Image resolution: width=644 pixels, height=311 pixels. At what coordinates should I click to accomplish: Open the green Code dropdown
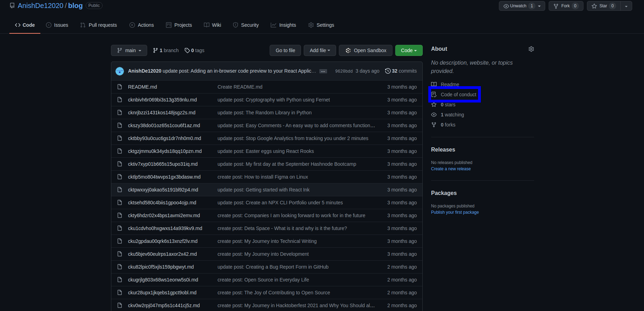pyautogui.click(x=409, y=50)
